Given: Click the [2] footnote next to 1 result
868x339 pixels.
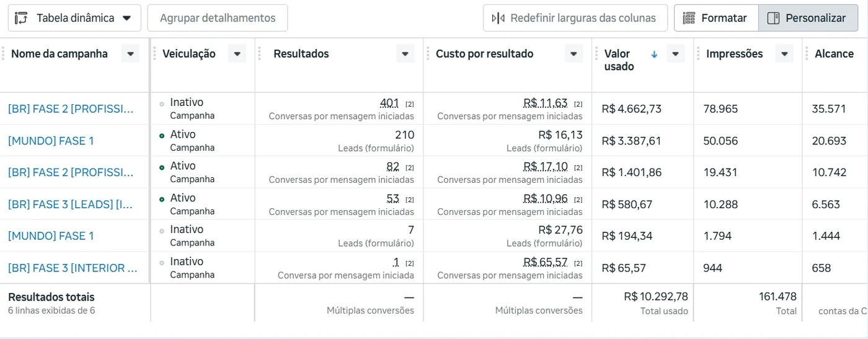Looking at the screenshot, I should coord(410,263).
